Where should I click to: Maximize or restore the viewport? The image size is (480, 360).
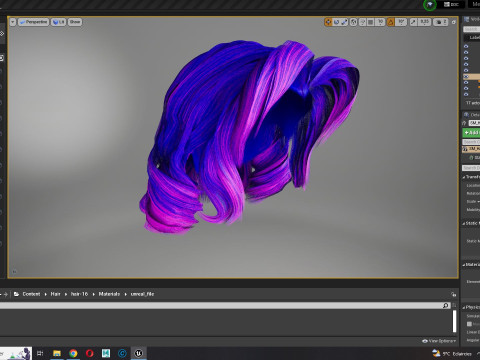pyautogui.click(x=453, y=22)
